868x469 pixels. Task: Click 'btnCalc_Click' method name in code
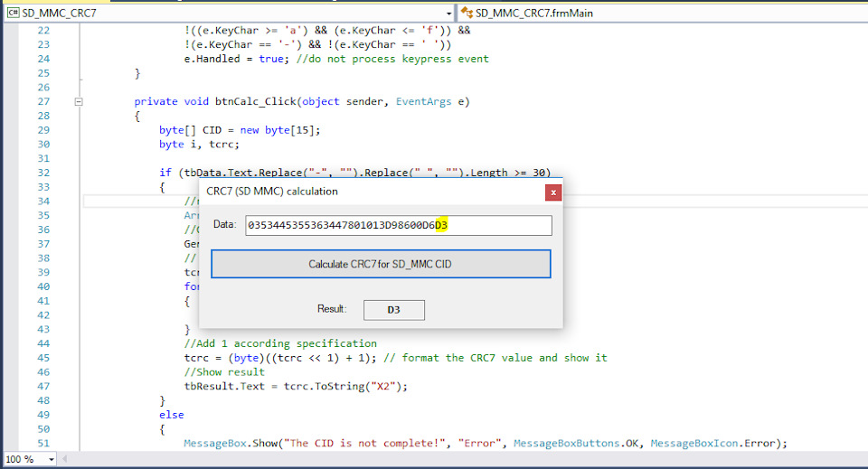256,102
